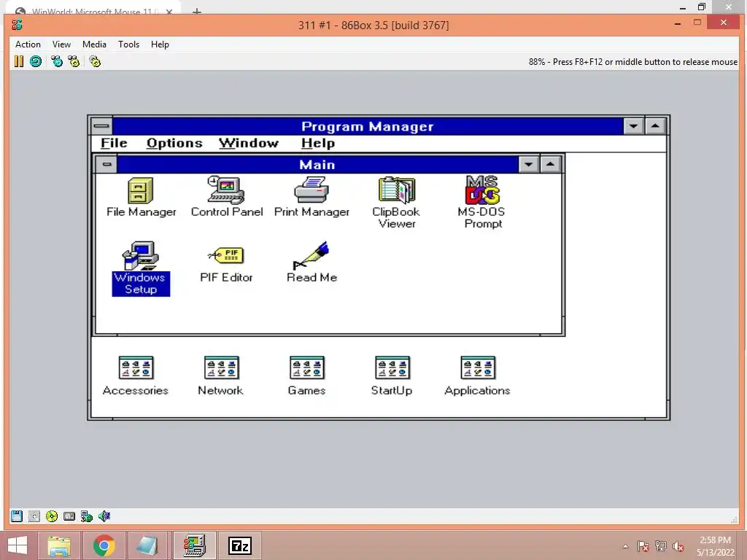Open 86Box settings gear icon
The image size is (747, 560).
(x=95, y=61)
